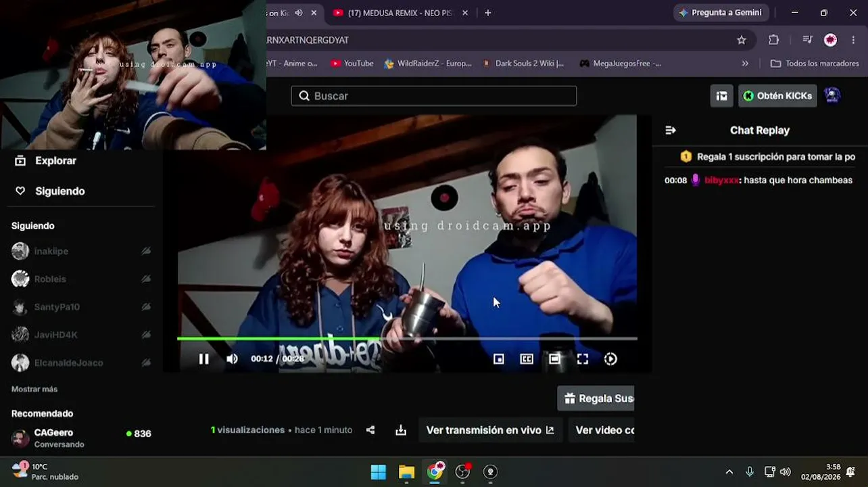The image size is (868, 487).
Task: Click the bibyxxx username in chat
Action: (721, 181)
